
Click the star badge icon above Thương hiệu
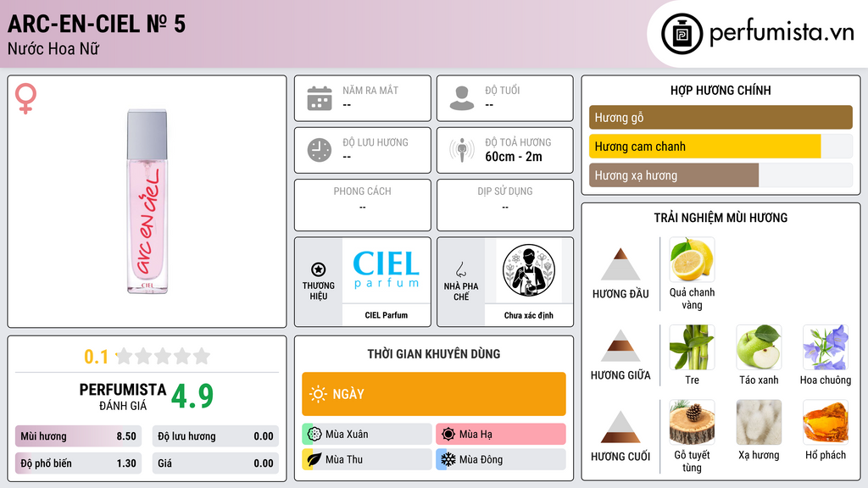[x=319, y=269]
